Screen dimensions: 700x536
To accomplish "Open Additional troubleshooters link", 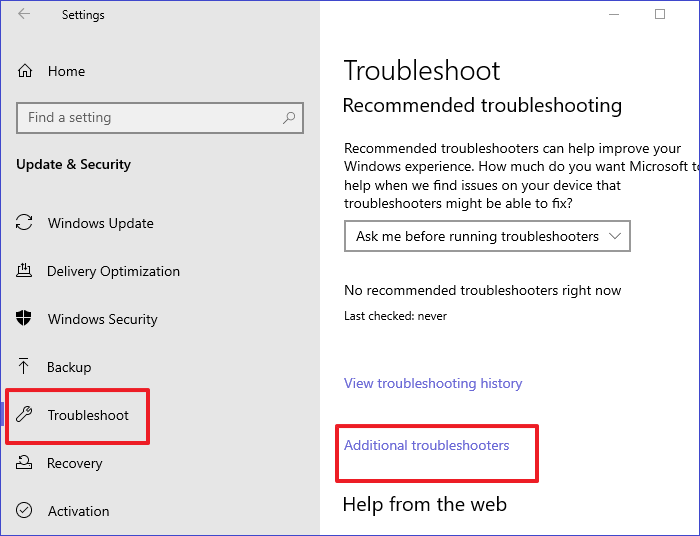I will pyautogui.click(x=426, y=445).
